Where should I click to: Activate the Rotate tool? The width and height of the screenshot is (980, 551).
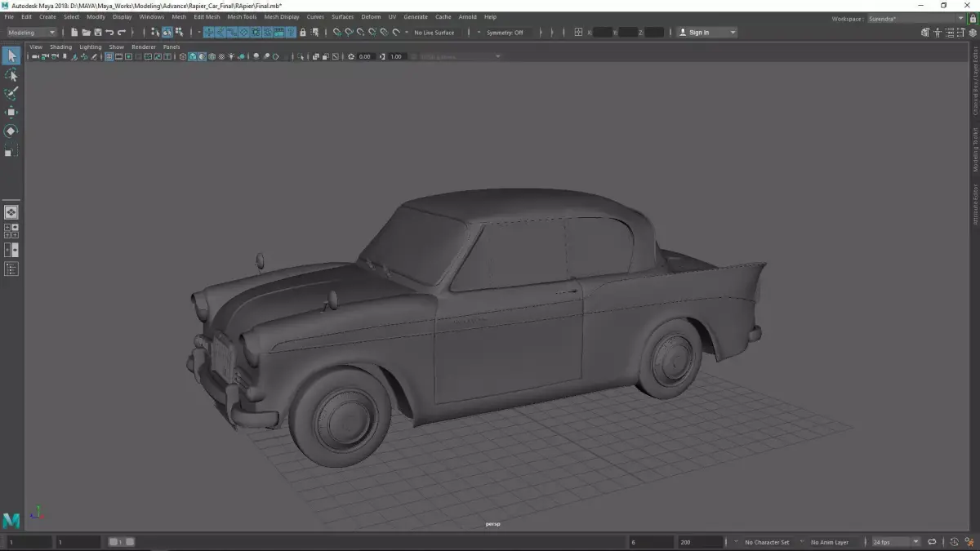click(x=11, y=131)
